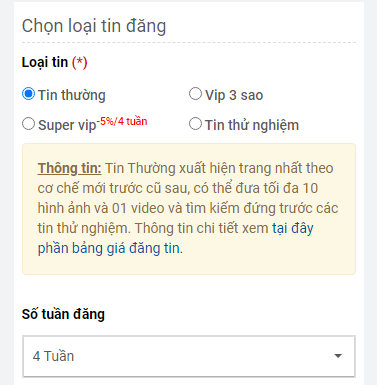The height and width of the screenshot is (385, 377).
Task: Pick the "Super vip" radio circle
Action: [x=28, y=124]
